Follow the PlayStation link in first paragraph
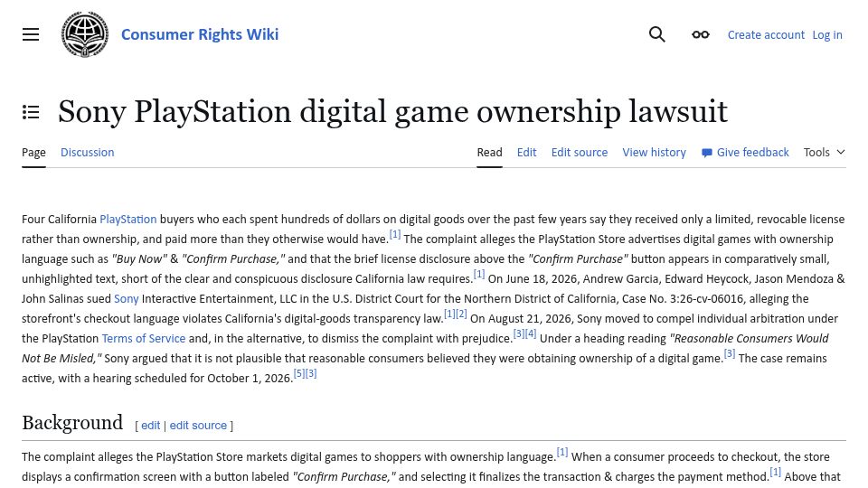The width and height of the screenshot is (868, 488). click(127, 219)
